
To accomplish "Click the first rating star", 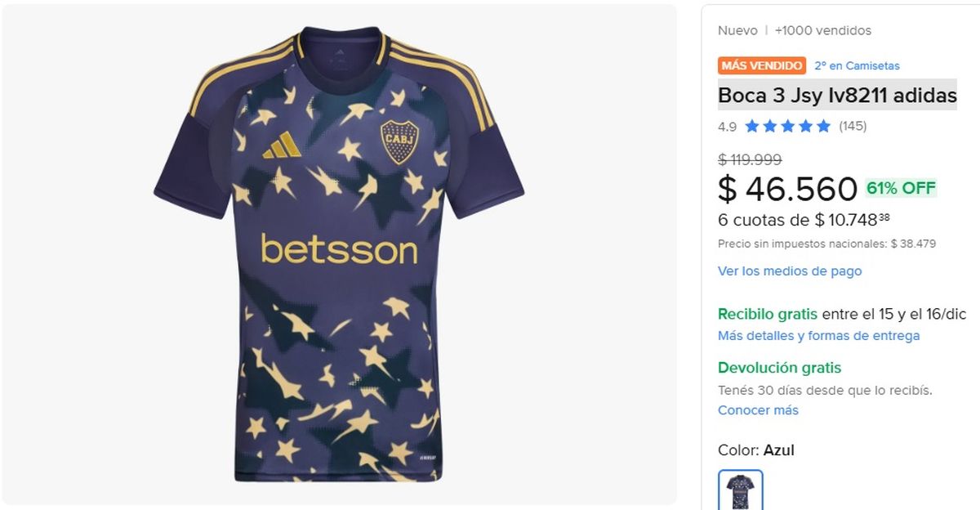I will coord(751,126).
